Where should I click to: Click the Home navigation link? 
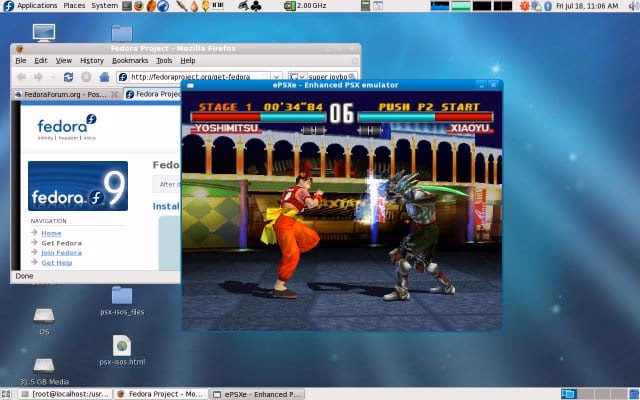pyautogui.click(x=51, y=233)
